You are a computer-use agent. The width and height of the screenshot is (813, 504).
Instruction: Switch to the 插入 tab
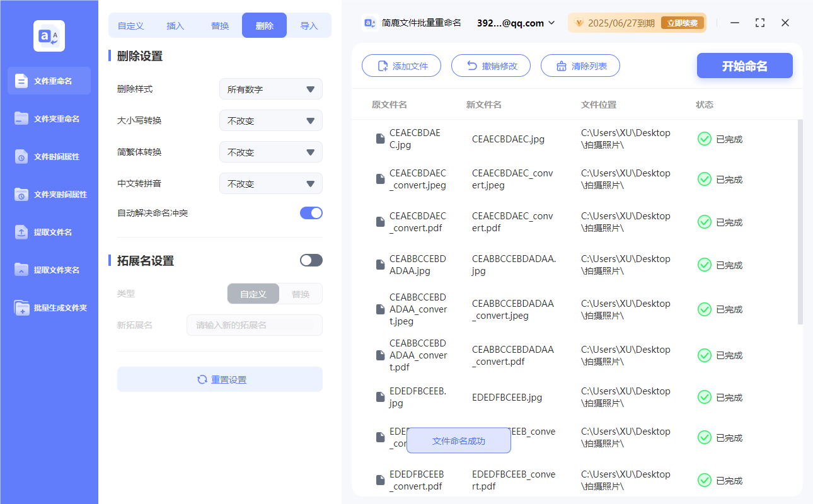point(175,25)
